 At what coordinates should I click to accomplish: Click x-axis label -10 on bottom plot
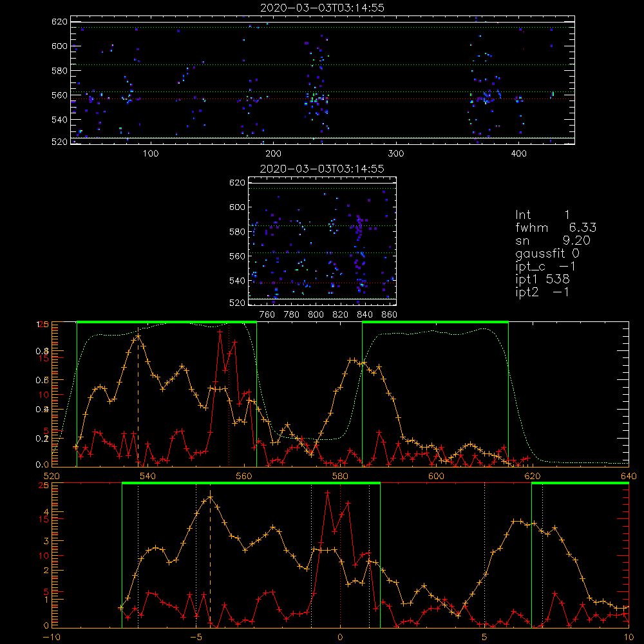(x=52, y=637)
